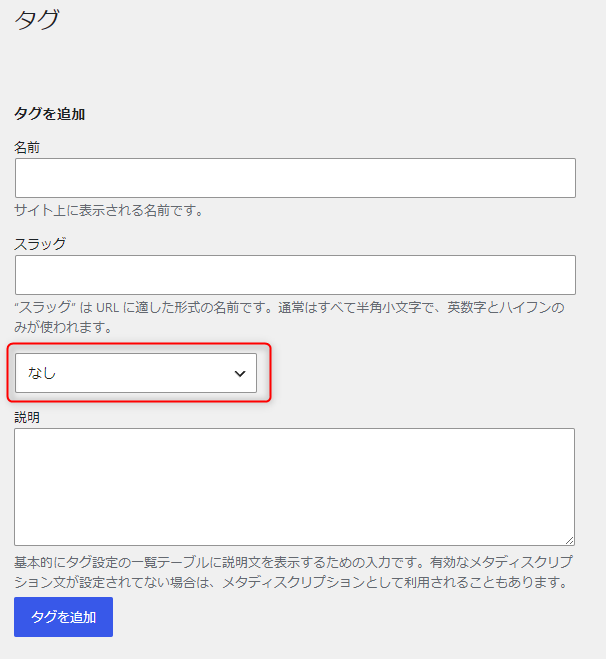Click inside the 説明 text area
Image resolution: width=606 pixels, height=659 pixels.
pyautogui.click(x=294, y=486)
